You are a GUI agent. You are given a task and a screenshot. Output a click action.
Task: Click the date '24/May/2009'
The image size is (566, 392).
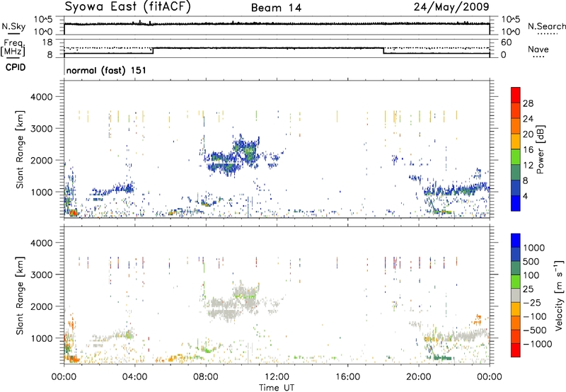point(451,6)
